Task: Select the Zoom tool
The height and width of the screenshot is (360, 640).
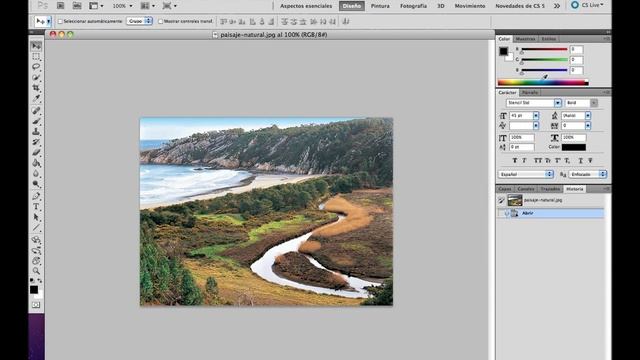Action: pos(36,271)
